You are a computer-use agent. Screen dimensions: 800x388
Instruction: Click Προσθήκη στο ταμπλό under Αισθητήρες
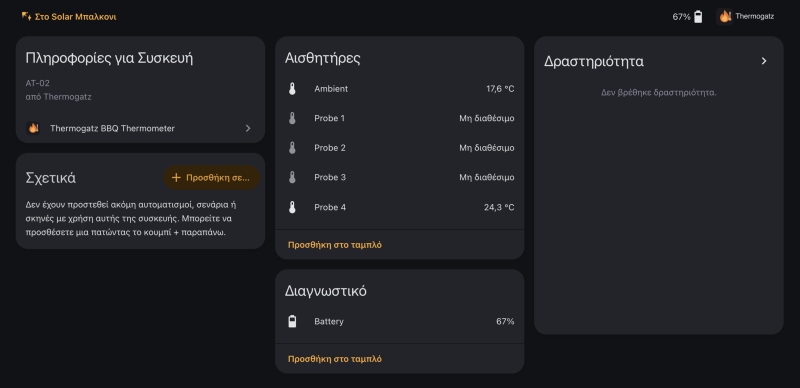point(335,245)
